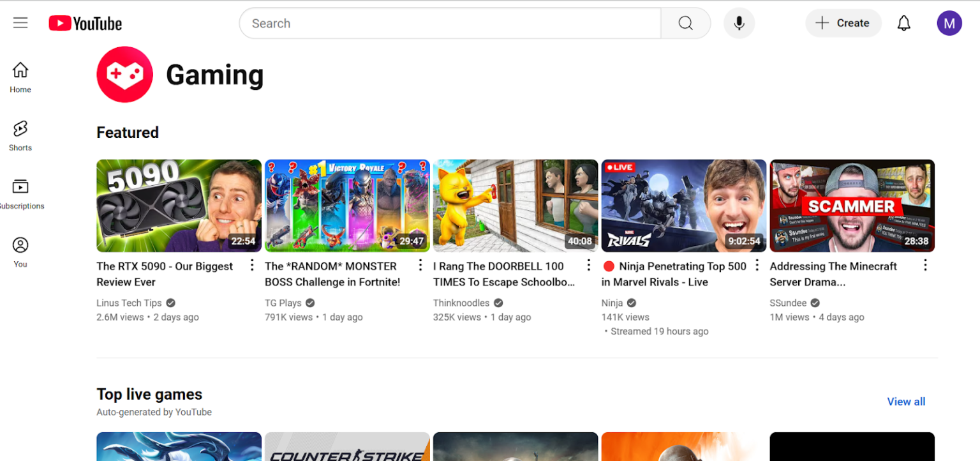The height and width of the screenshot is (461, 980).
Task: Open options for Minecraft Server Drama video
Action: pyautogui.click(x=925, y=265)
